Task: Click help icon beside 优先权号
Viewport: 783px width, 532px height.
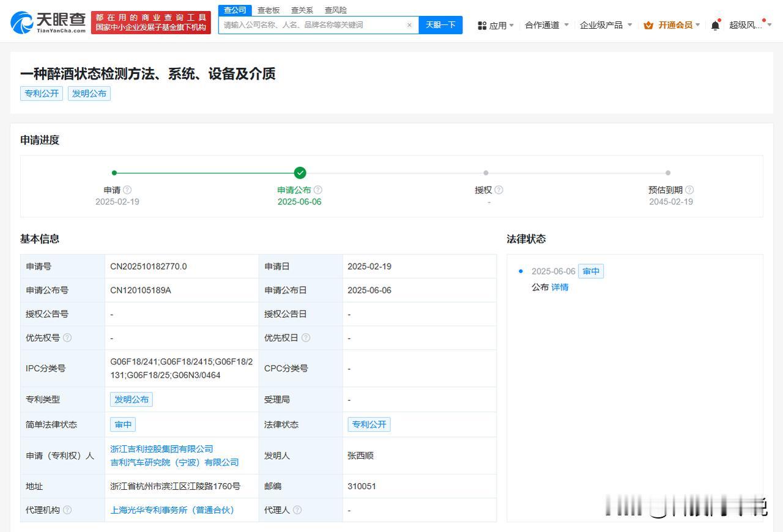Action: tap(67, 338)
